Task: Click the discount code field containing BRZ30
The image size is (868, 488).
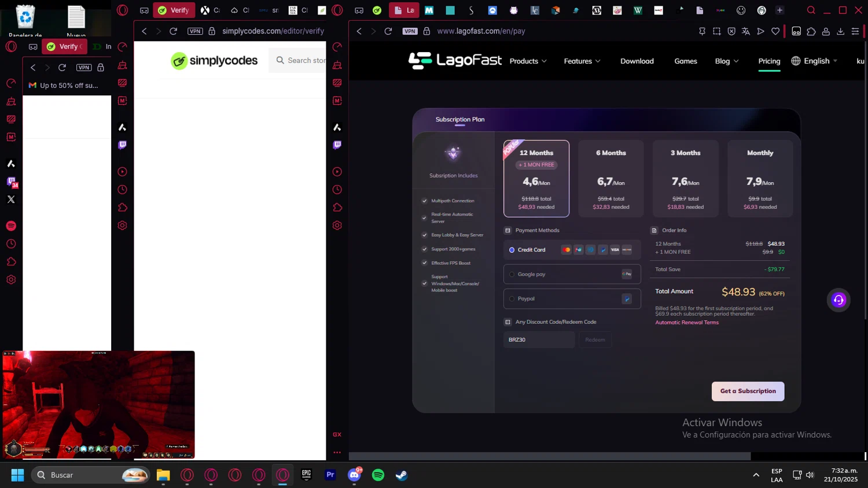Action: [539, 340]
